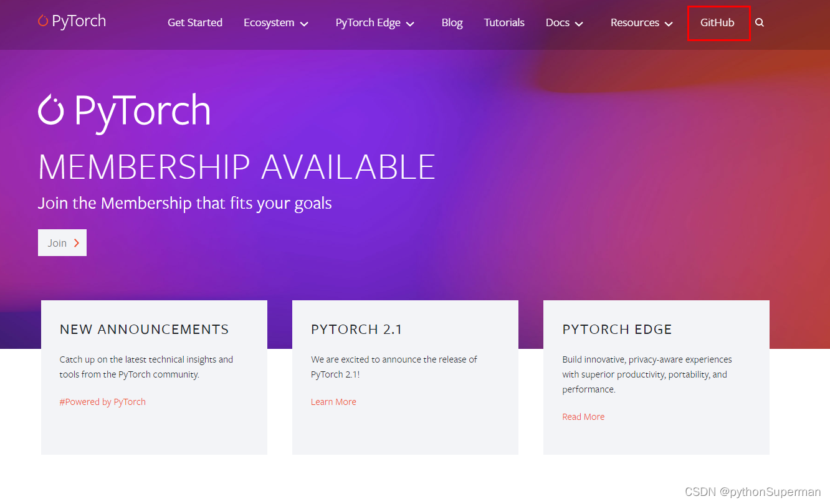
Task: Open the search magnifier icon
Action: (x=759, y=22)
